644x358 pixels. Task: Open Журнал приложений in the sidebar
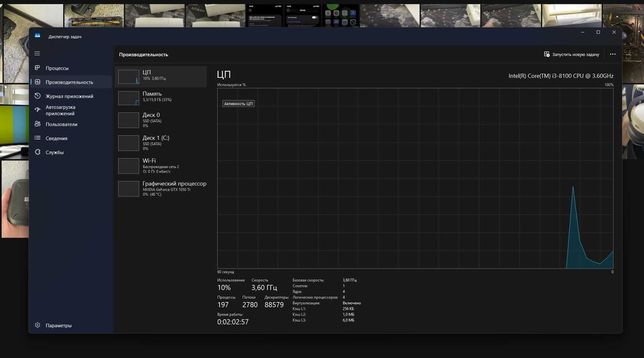tap(69, 97)
